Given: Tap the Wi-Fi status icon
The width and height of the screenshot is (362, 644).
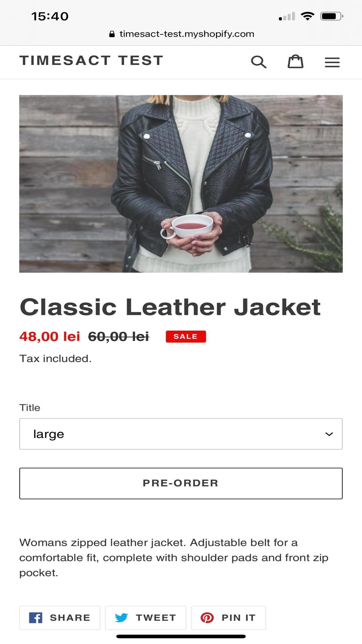Looking at the screenshot, I should pyautogui.click(x=308, y=16).
